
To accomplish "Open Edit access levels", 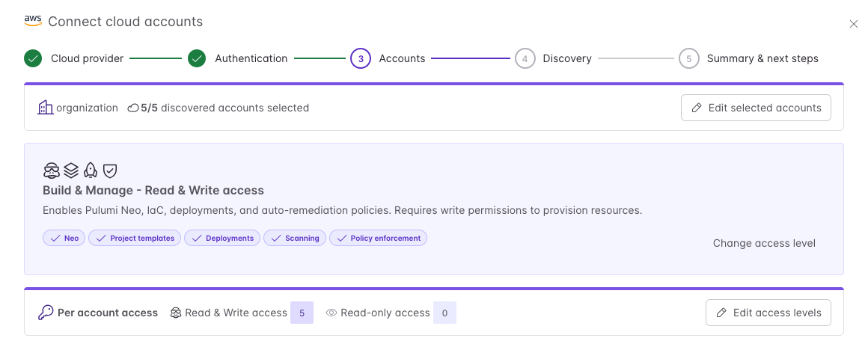I will click(768, 313).
